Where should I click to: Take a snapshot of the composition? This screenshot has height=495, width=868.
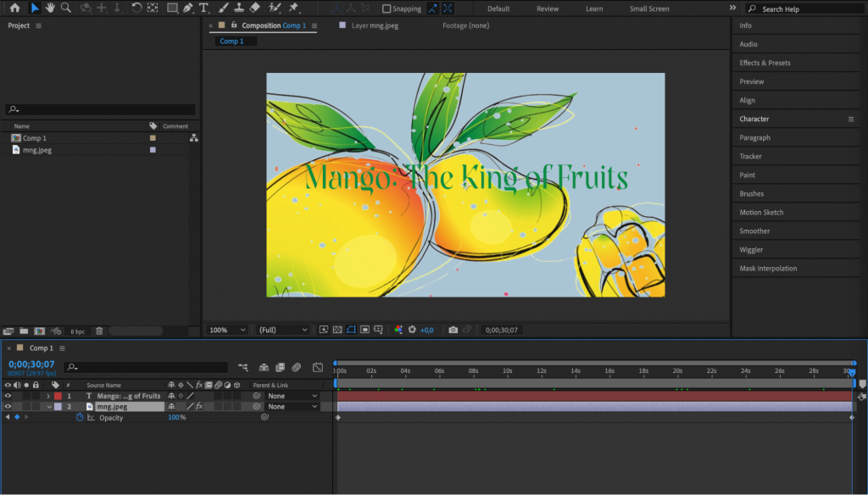click(453, 330)
